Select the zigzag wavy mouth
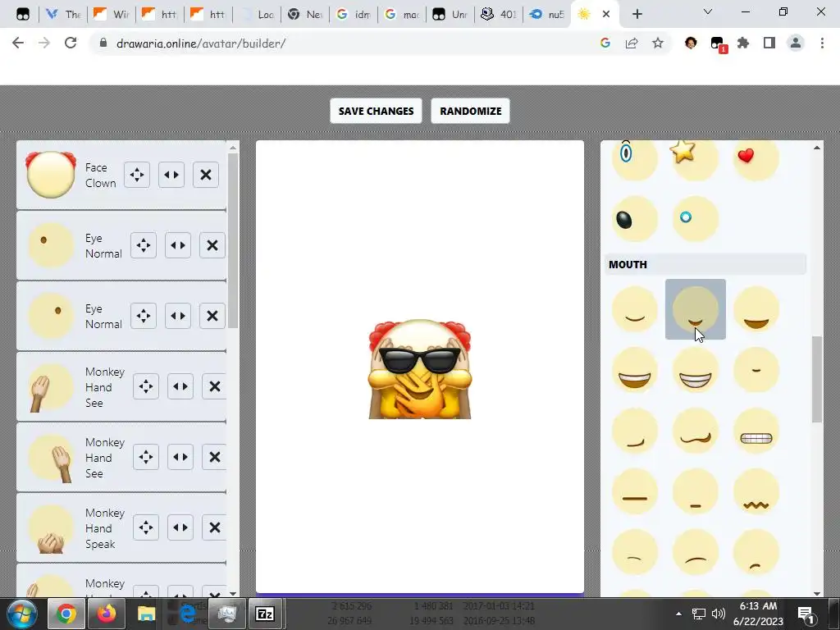This screenshot has height=630, width=840. coord(756,491)
